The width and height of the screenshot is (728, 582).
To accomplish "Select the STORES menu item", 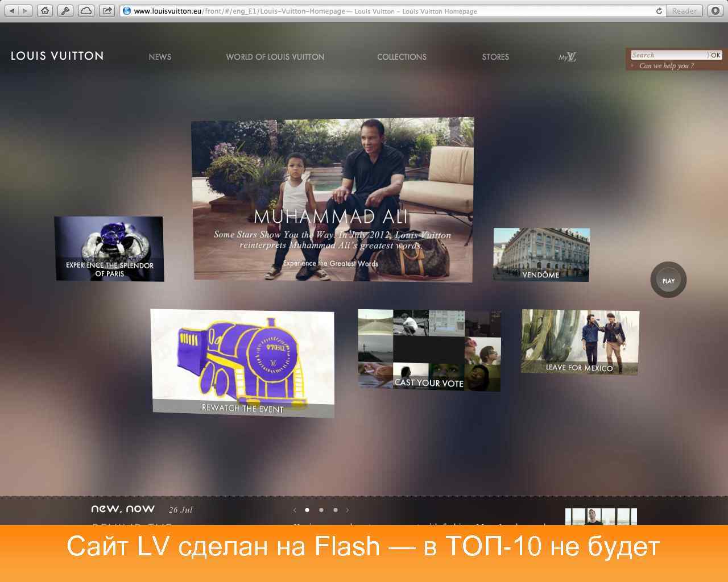I will coord(495,57).
